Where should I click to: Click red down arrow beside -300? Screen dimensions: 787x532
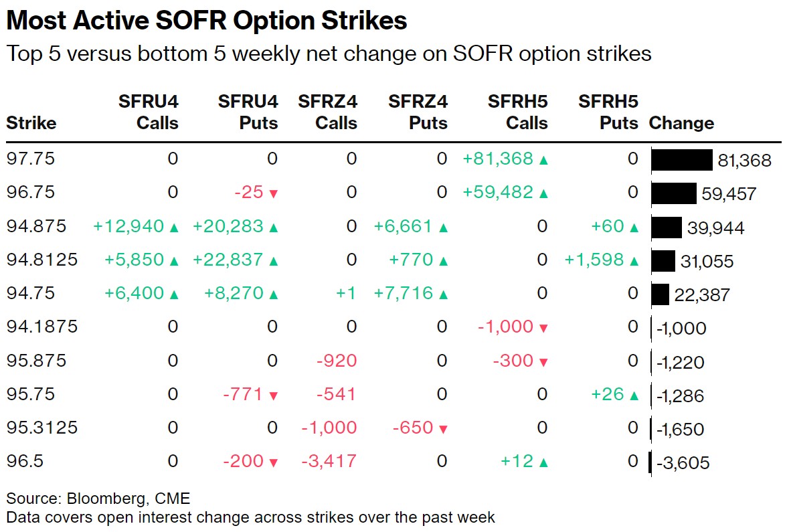[x=543, y=362]
